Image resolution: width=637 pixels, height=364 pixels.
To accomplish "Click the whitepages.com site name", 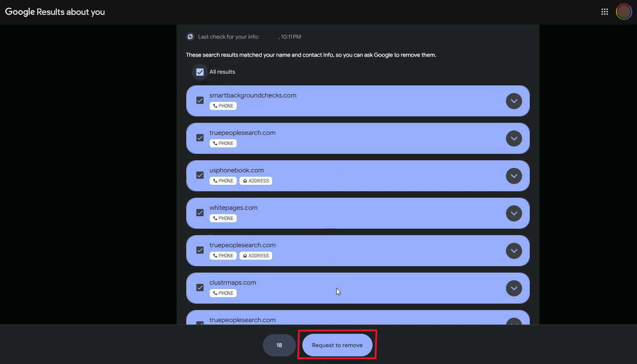I will pyautogui.click(x=233, y=208).
